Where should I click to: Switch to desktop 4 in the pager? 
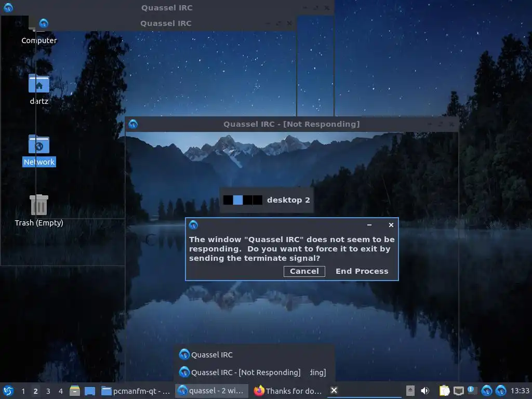click(x=60, y=391)
